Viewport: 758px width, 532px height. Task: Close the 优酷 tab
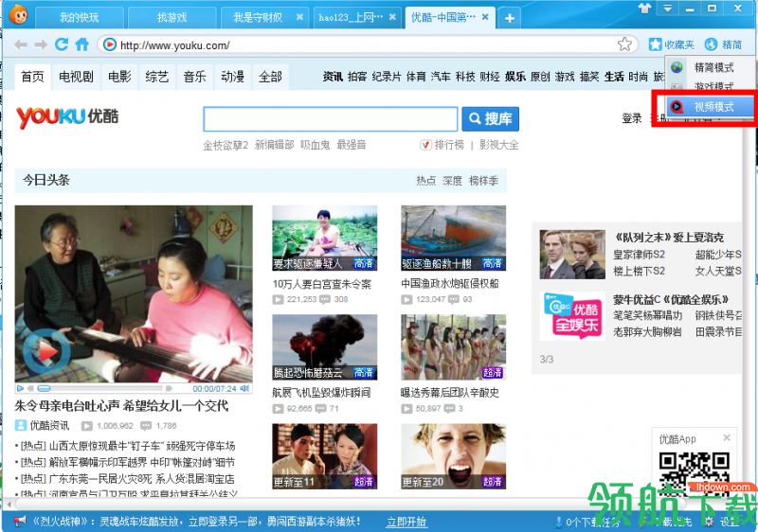pos(485,17)
